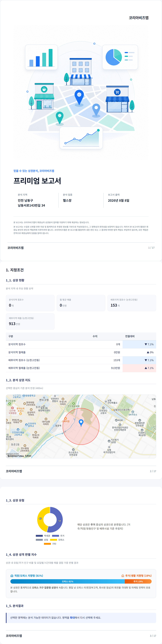This screenshot has width=162, height=644.
Task: Select the 스퀘어원 marker on the map
Action: point(65,420)
